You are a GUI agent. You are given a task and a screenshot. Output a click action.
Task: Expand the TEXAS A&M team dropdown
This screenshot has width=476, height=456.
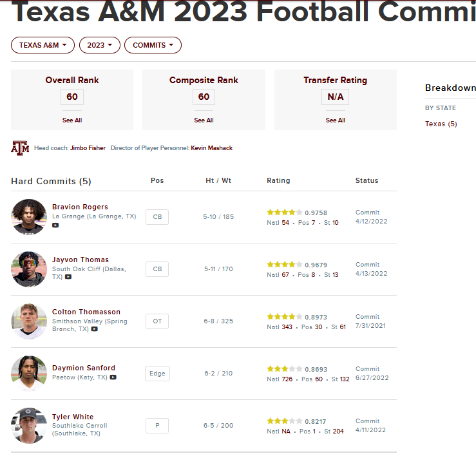coord(43,45)
